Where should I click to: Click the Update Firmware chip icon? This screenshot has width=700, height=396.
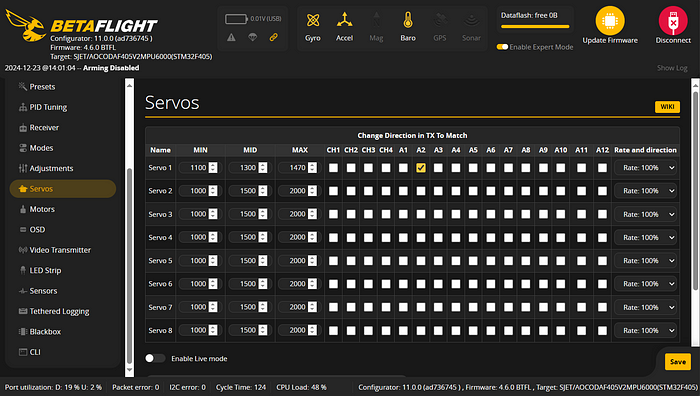[x=610, y=21]
